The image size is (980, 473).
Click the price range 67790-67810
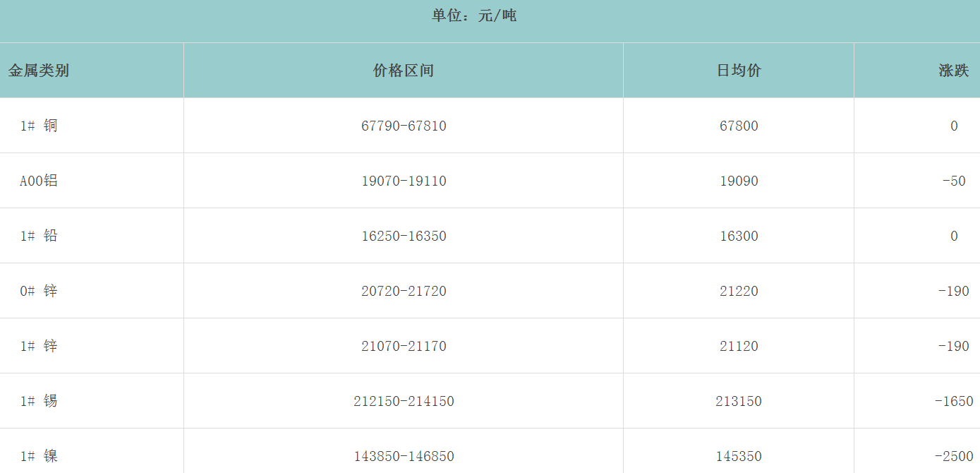click(x=404, y=126)
